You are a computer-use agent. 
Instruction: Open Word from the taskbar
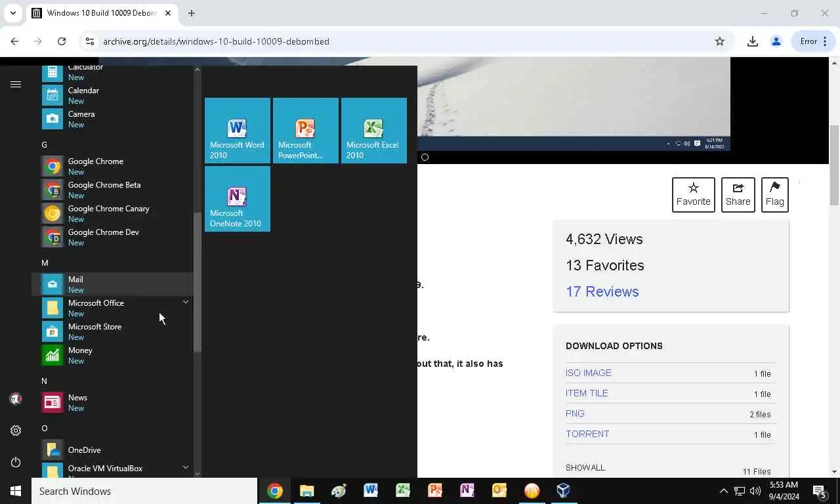pos(371,491)
